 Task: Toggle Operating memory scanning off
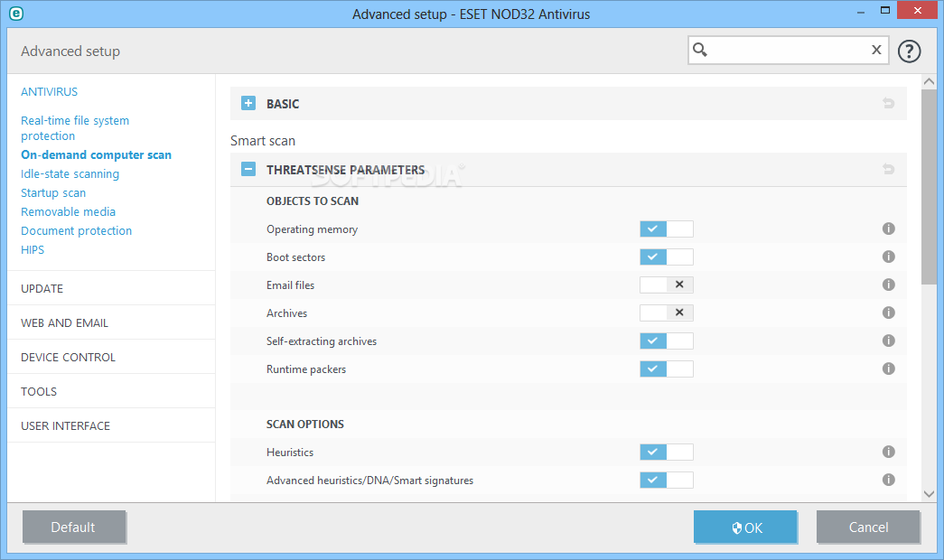667,229
